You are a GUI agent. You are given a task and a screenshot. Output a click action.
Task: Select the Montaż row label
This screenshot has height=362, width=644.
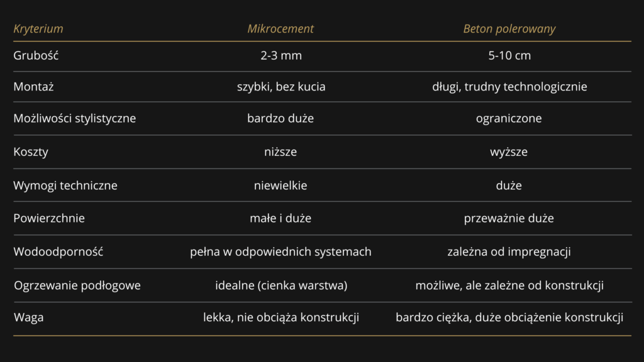(x=33, y=87)
